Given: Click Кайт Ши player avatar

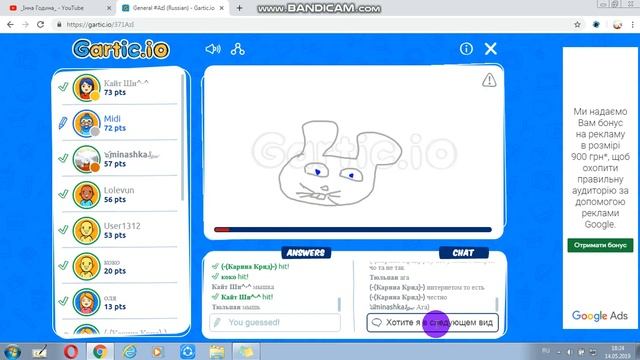Looking at the screenshot, I should click(87, 88).
